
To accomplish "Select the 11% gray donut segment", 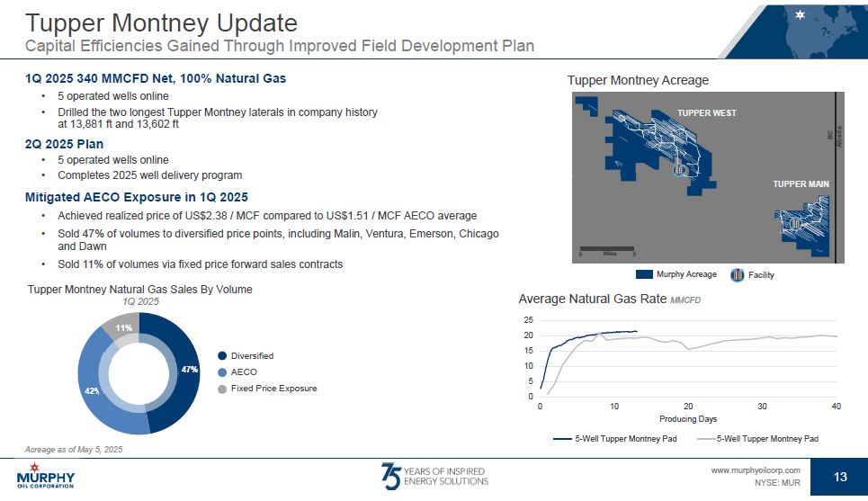I will click(x=122, y=329).
